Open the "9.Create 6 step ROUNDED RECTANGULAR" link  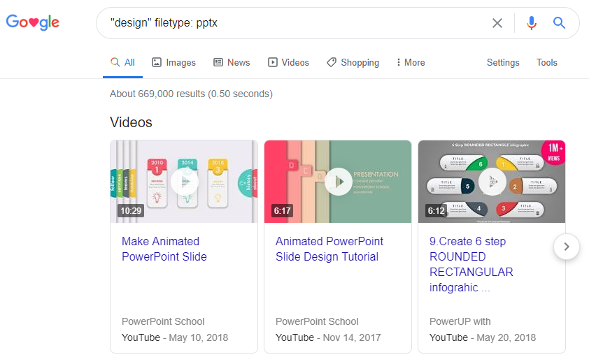(x=471, y=264)
